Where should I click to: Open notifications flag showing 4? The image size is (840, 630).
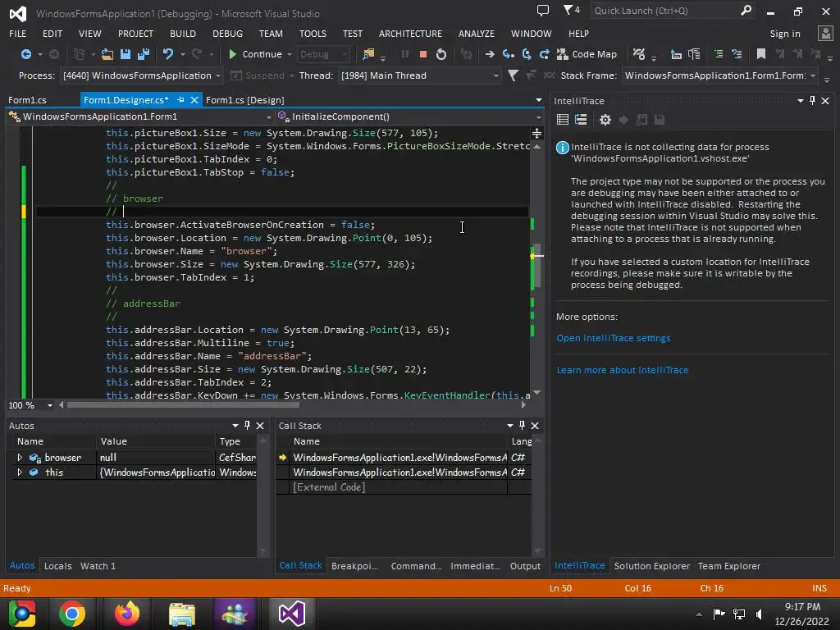(571, 10)
